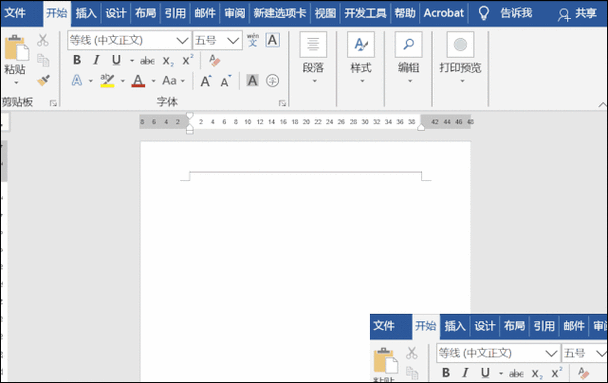Viewport: 608px width, 383px height.
Task: Click 插入 tab in lower inset window
Action: pyautogui.click(x=455, y=326)
